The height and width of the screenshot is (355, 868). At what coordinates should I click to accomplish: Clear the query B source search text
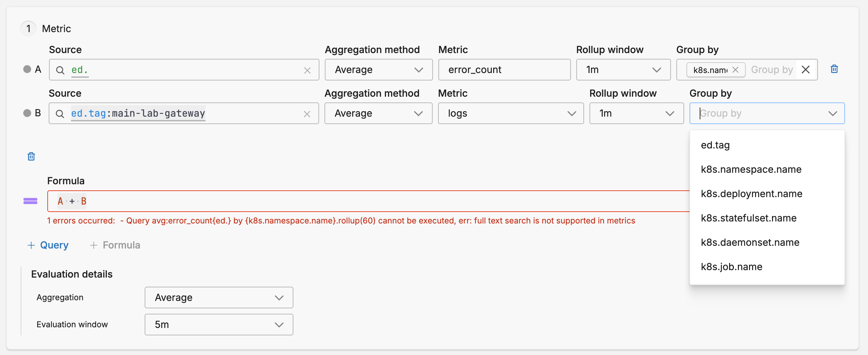click(307, 114)
